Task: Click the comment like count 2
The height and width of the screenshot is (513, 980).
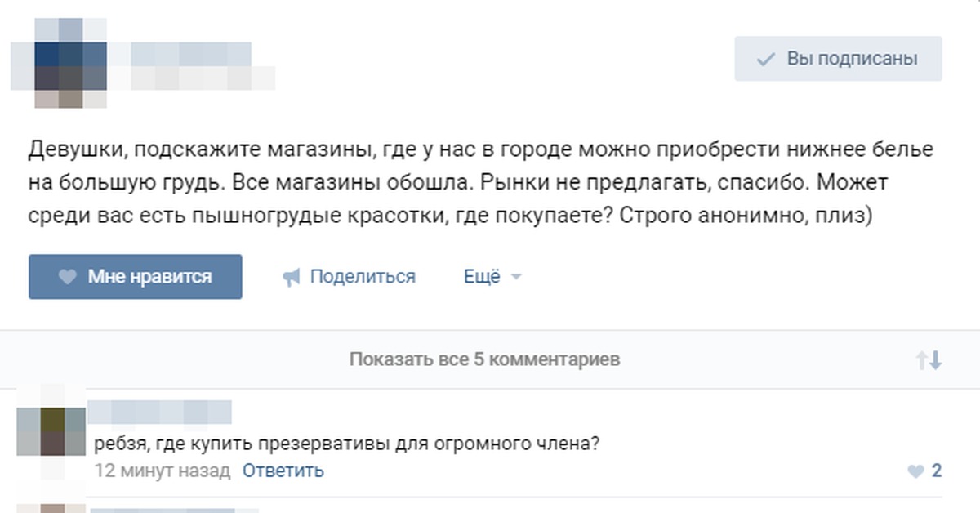Action: pyautogui.click(x=936, y=471)
